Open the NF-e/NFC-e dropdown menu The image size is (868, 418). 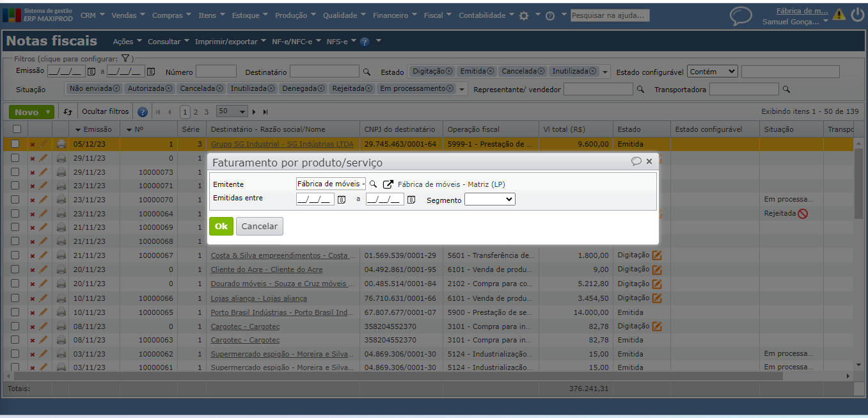coord(296,42)
